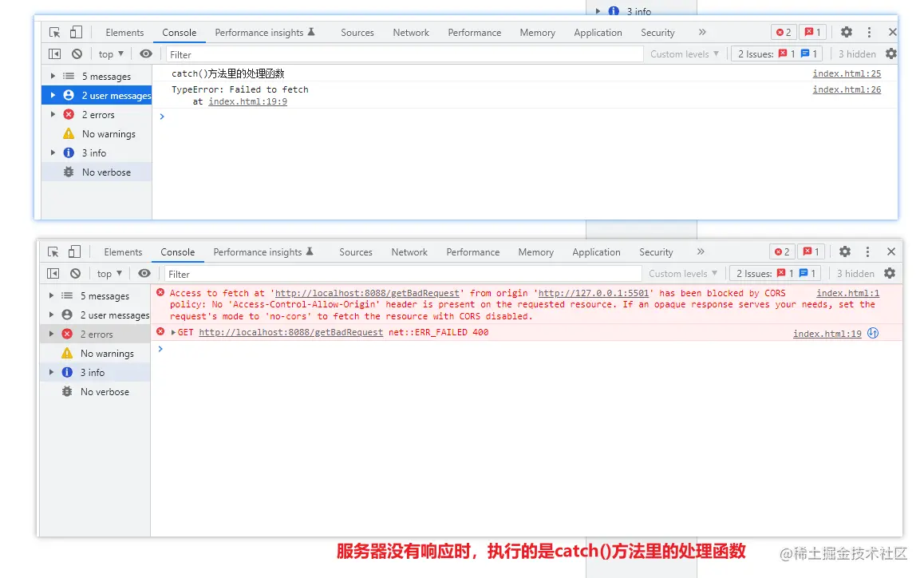The width and height of the screenshot is (924, 578).
Task: Click the issues count badge in upper DevTools tab bar
Action: (812, 33)
